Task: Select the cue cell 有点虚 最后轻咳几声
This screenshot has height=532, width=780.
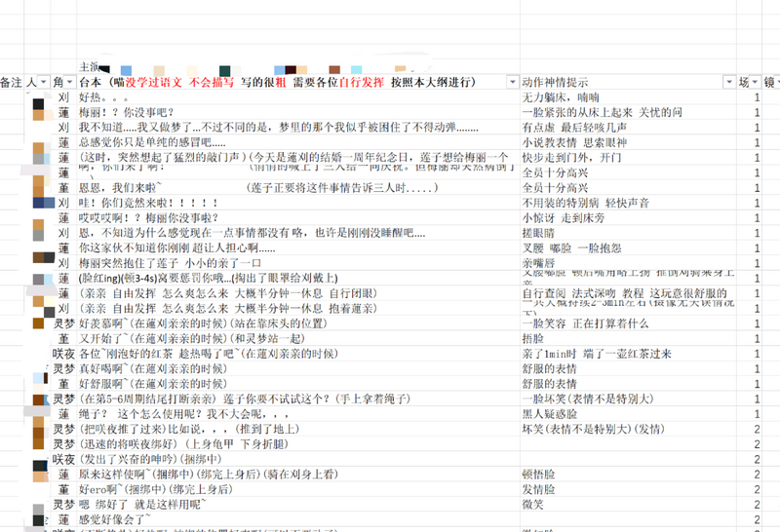Action: click(x=628, y=128)
